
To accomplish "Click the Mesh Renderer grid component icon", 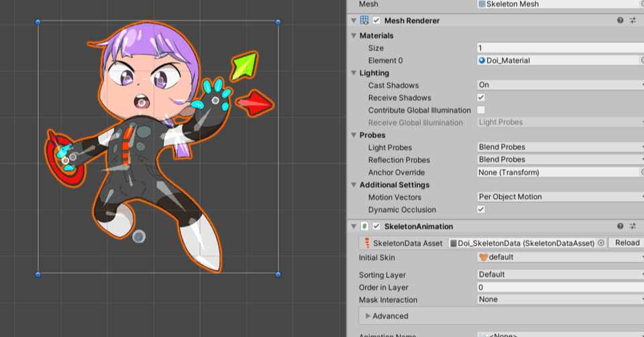I will click(364, 20).
